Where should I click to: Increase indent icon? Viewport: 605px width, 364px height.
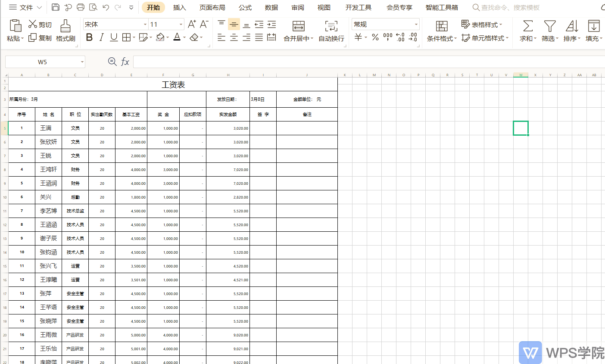pos(271,24)
